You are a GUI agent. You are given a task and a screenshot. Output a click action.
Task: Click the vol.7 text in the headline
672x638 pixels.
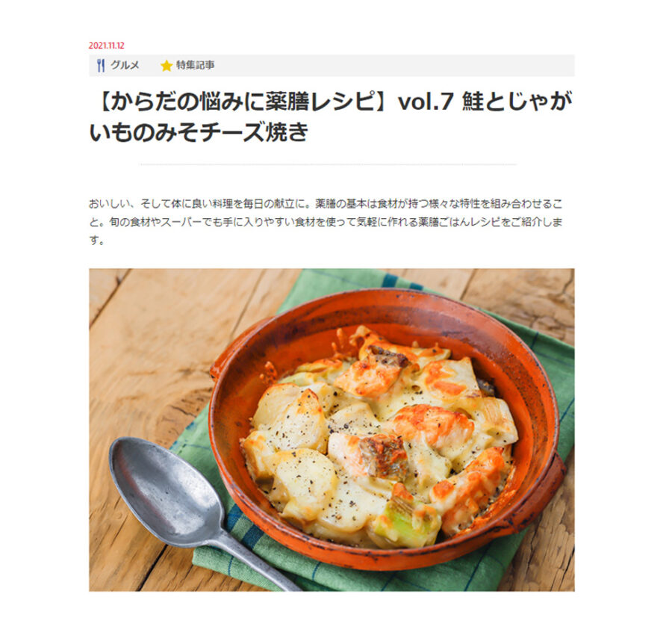426,102
